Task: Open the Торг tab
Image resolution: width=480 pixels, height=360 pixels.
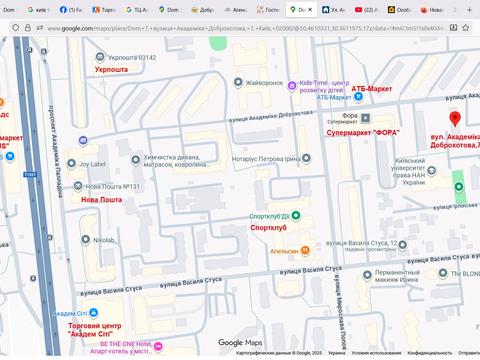Action: click(104, 10)
